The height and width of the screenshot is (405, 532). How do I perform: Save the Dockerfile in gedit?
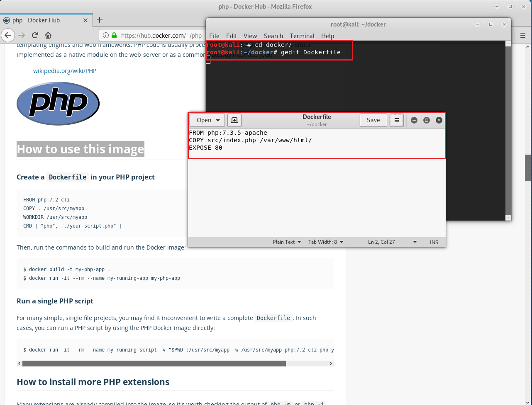(x=373, y=120)
